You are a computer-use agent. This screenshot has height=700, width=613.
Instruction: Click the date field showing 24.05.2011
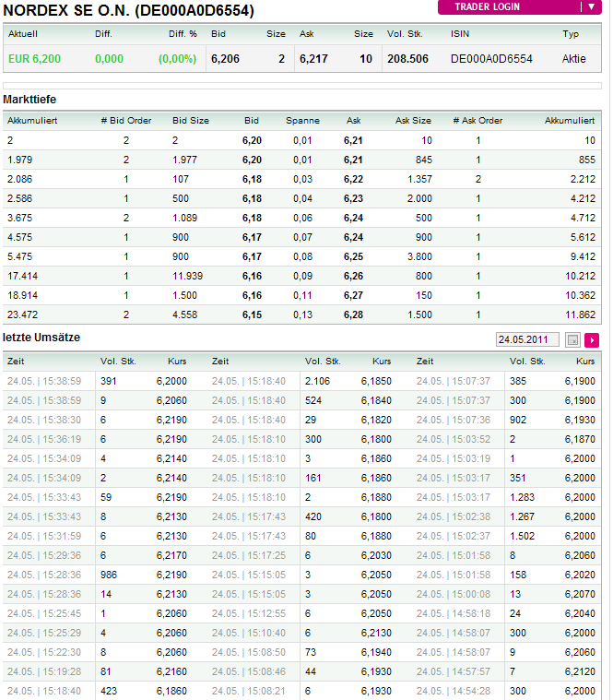click(x=527, y=340)
